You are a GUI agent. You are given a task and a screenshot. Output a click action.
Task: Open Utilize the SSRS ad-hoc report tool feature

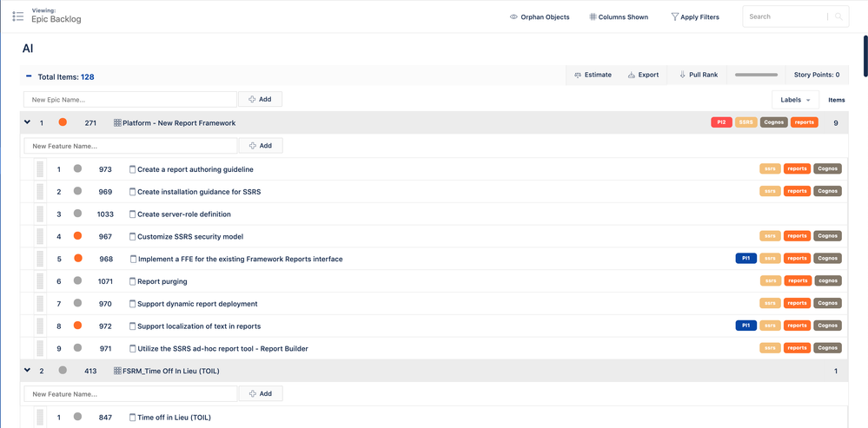[x=223, y=349]
